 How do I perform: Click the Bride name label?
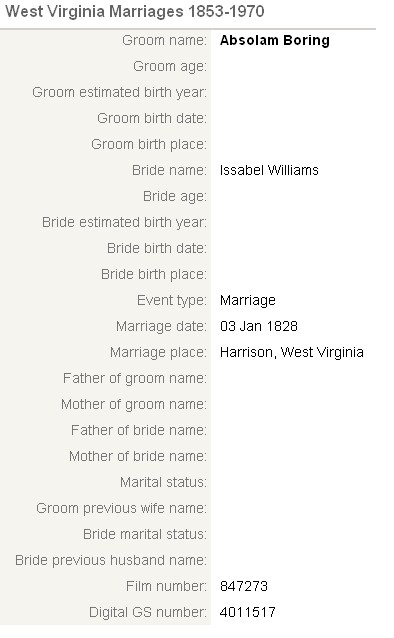pyautogui.click(x=169, y=170)
